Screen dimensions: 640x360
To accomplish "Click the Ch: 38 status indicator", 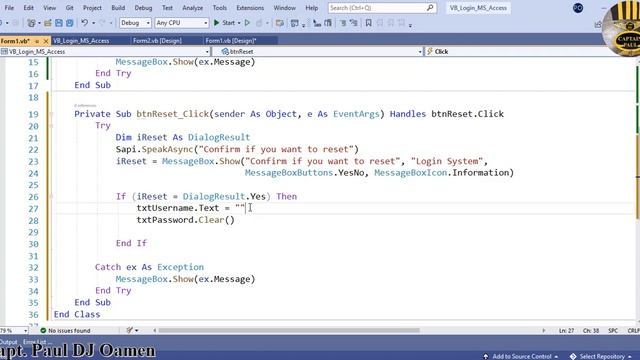I will click(591, 331).
